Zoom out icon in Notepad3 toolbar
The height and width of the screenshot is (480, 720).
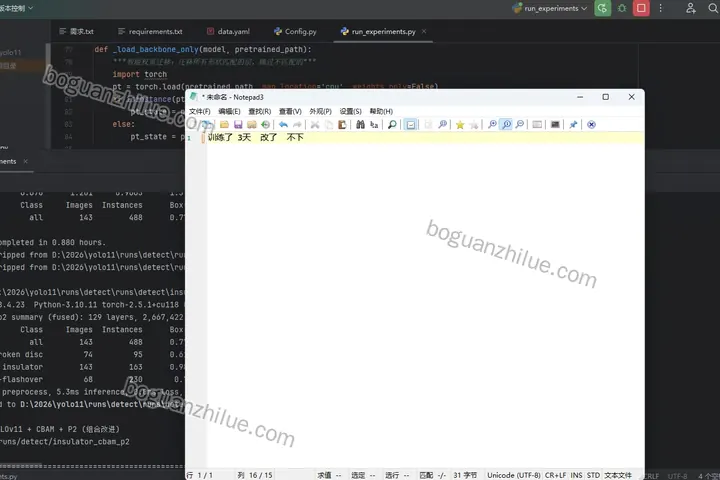[x=520, y=124]
